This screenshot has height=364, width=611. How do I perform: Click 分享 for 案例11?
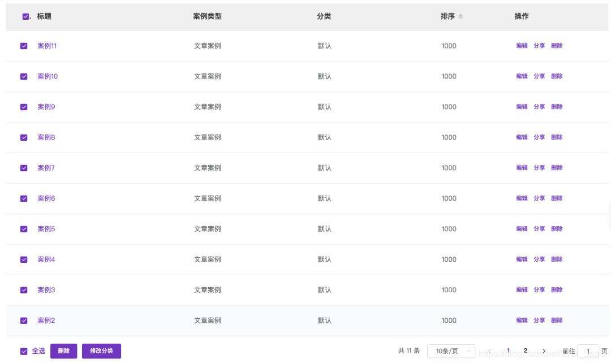pos(539,46)
